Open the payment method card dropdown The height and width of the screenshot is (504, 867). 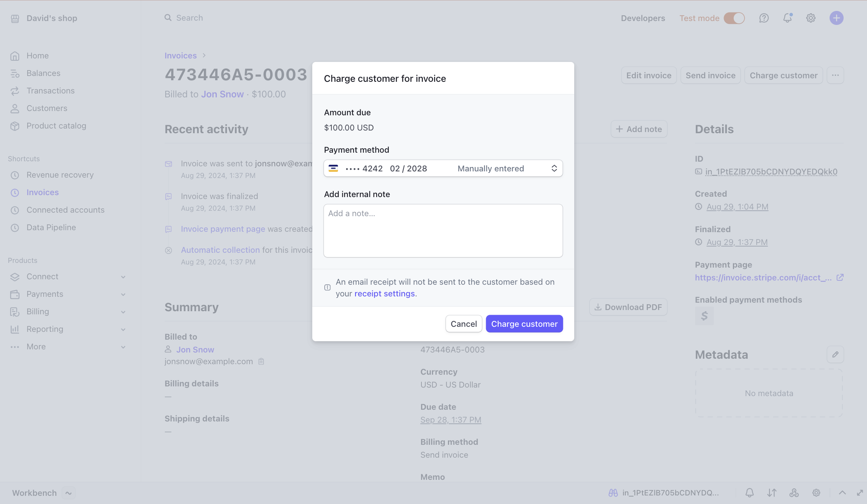(443, 168)
